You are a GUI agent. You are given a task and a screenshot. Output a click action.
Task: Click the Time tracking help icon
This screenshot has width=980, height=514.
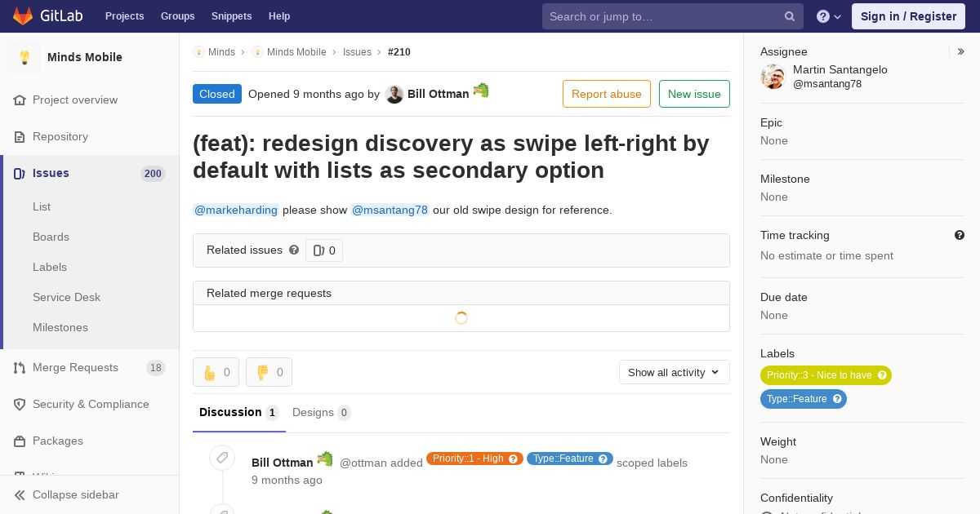[960, 235]
